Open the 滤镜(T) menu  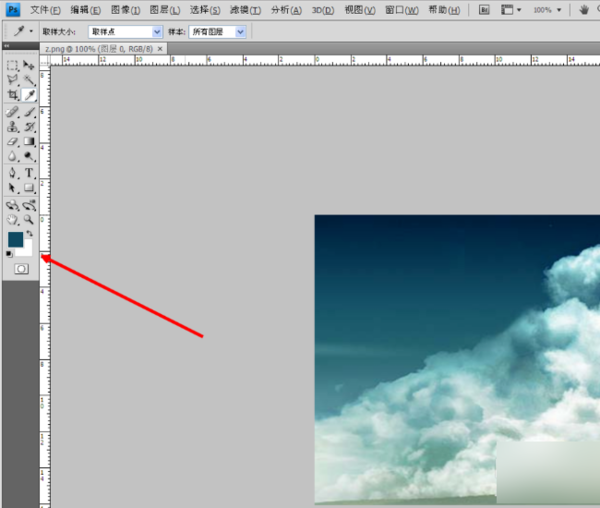(x=245, y=10)
